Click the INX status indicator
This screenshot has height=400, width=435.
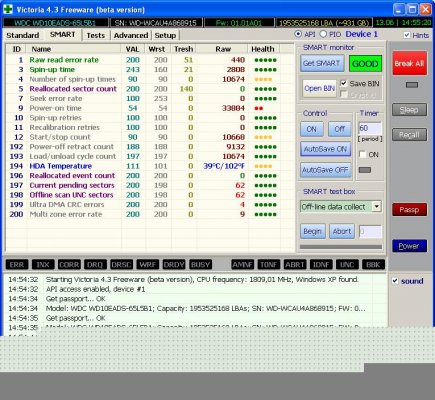43,265
